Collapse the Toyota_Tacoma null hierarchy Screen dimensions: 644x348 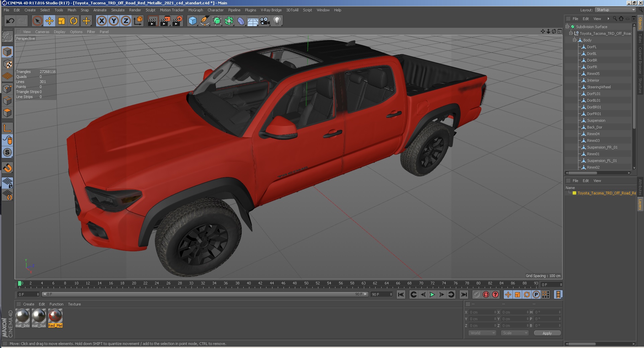[571, 33]
